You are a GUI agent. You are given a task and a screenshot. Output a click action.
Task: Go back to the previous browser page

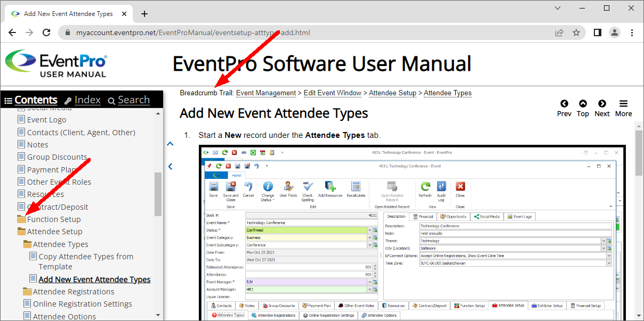pyautogui.click(x=12, y=32)
